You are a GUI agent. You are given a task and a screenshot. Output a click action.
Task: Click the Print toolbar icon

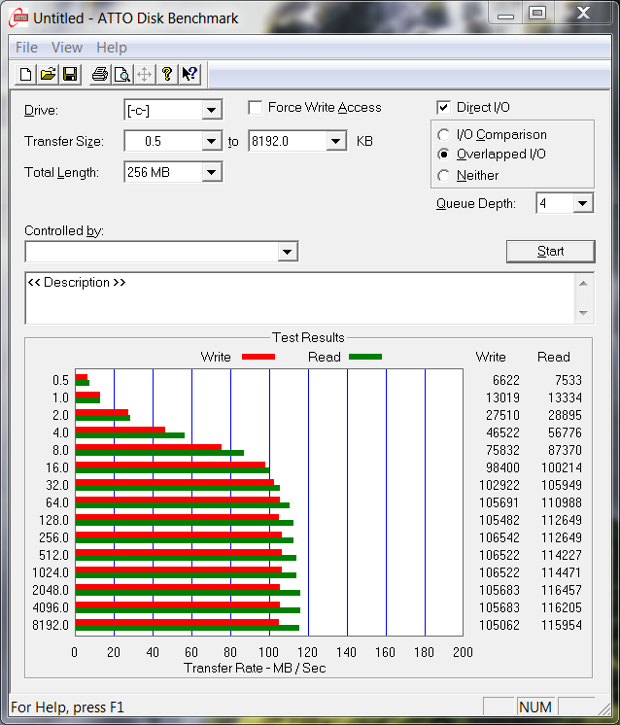point(100,74)
